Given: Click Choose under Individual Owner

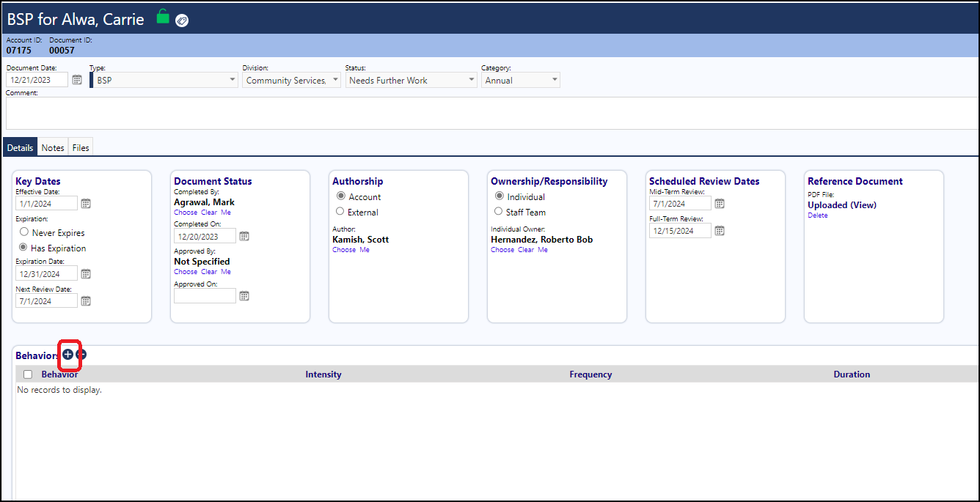Looking at the screenshot, I should [502, 250].
